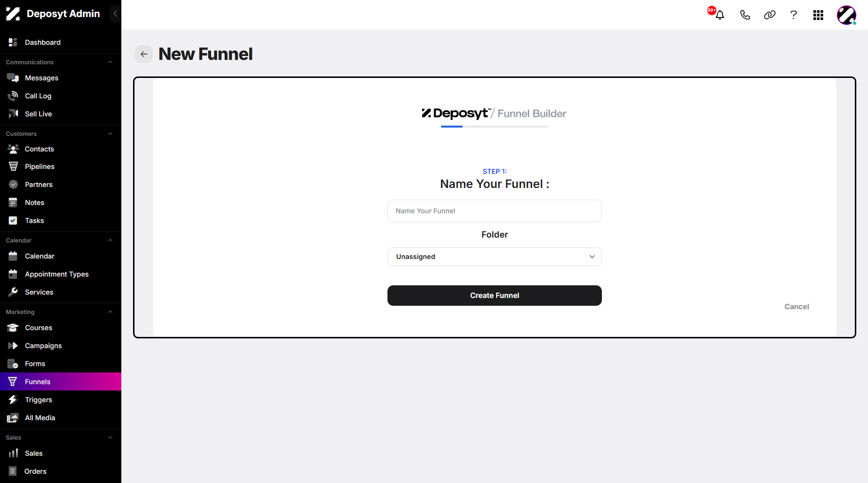Open the user profile avatar
Image resolution: width=868 pixels, height=483 pixels.
[x=847, y=15]
